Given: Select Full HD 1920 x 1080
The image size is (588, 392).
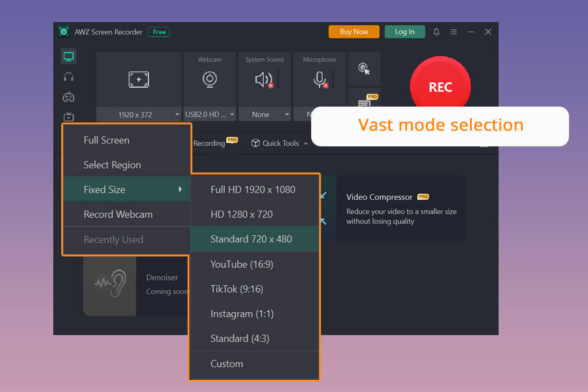Looking at the screenshot, I should [254, 189].
